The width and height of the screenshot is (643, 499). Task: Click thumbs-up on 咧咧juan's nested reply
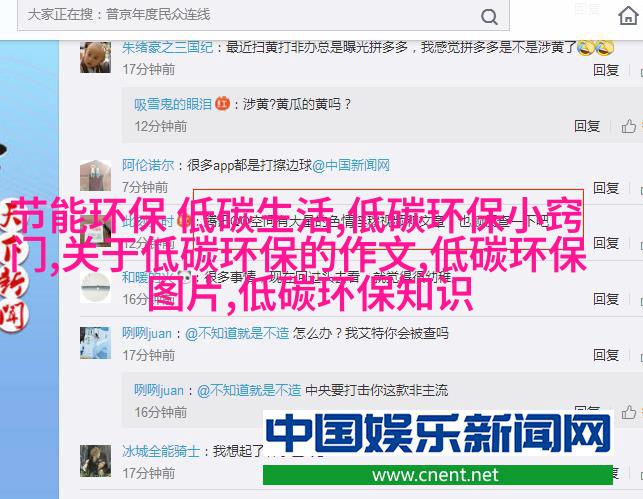[628, 412]
